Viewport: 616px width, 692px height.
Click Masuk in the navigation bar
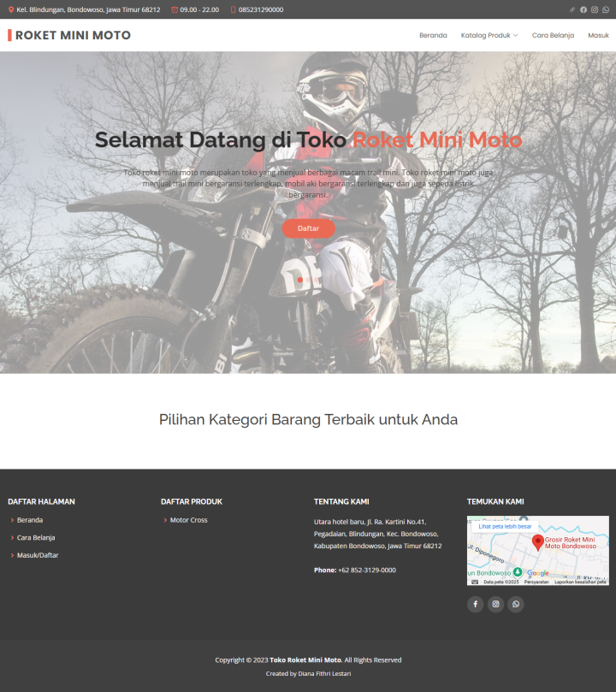pyautogui.click(x=598, y=35)
